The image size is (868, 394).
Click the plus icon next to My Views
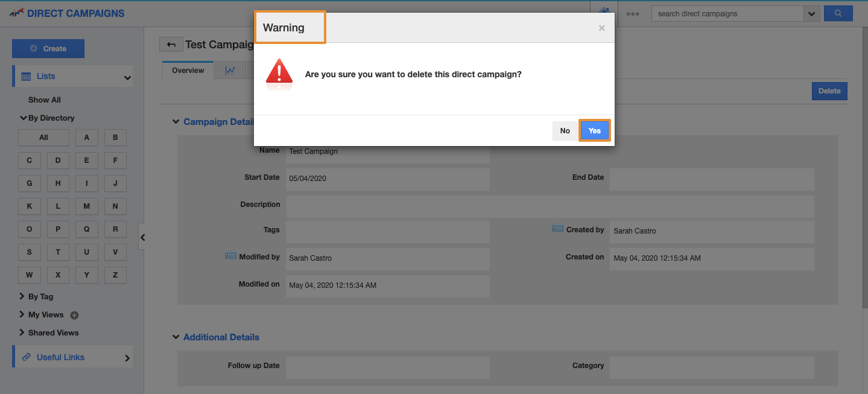tap(74, 314)
